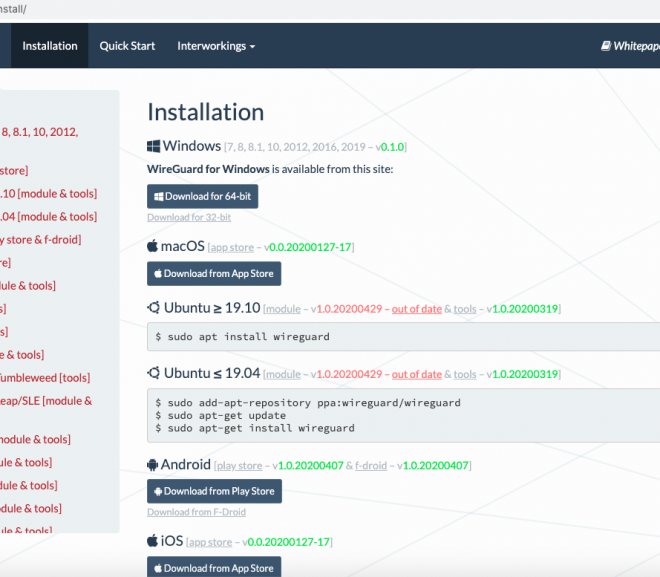Open the Installation nav tab
This screenshot has height=577, width=660.
click(50, 46)
